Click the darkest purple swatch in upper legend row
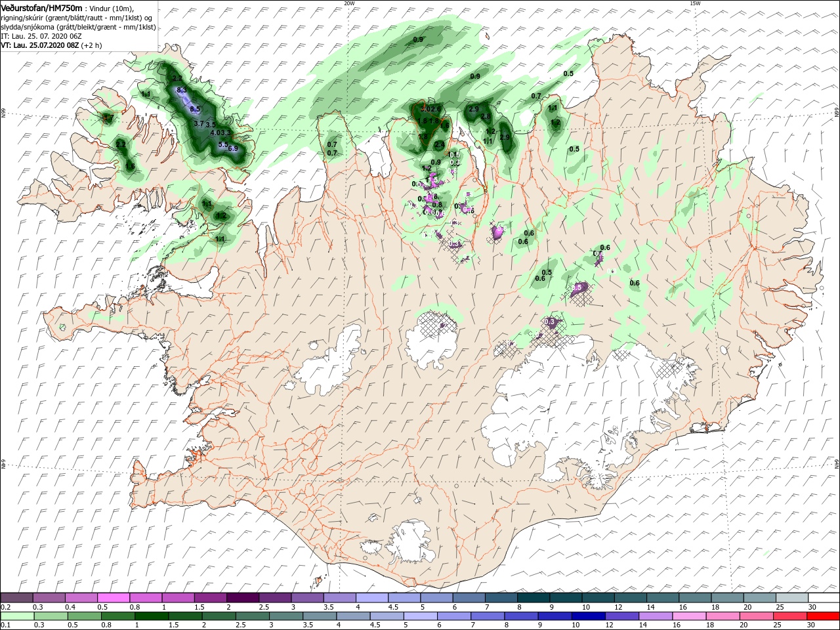The height and width of the screenshot is (630, 840). tap(242, 598)
